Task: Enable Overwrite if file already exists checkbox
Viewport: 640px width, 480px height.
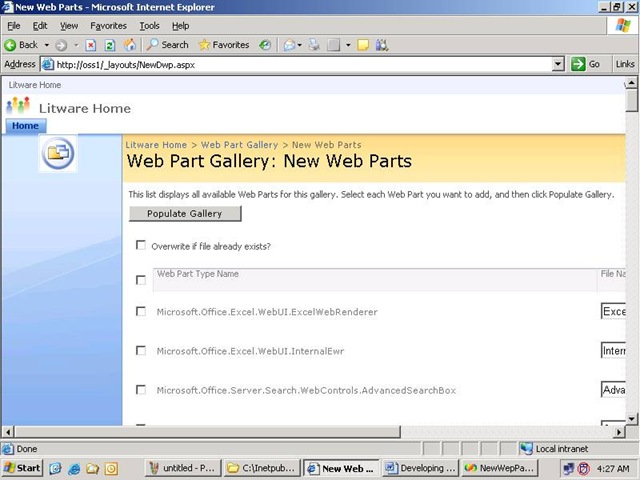Action: (x=140, y=245)
